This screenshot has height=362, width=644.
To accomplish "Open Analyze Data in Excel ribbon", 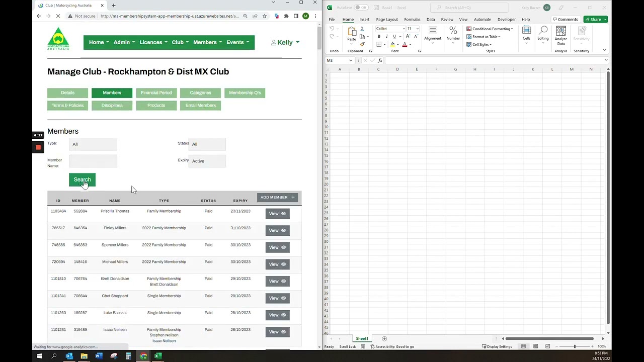I will click(x=561, y=36).
